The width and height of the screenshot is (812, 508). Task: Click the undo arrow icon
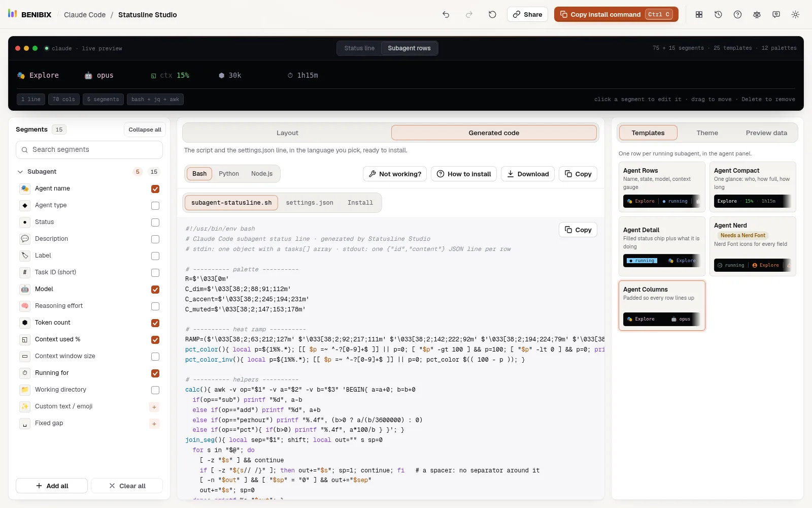pos(446,15)
